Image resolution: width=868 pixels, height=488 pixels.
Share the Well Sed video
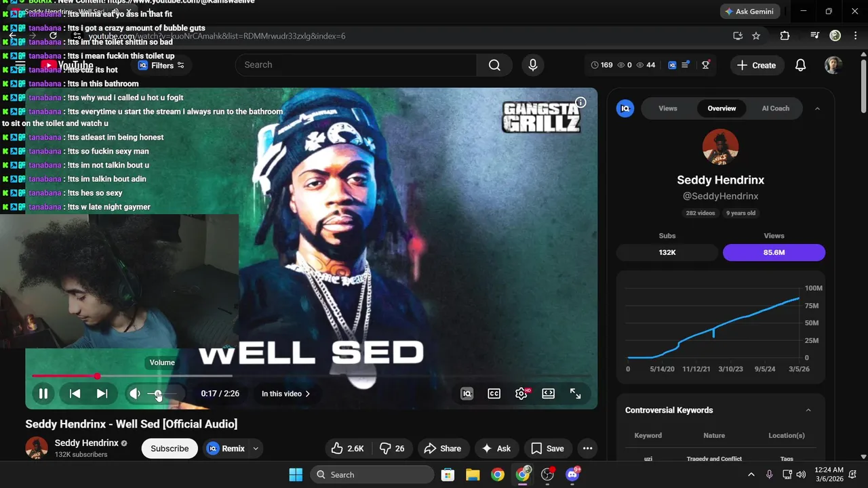click(x=442, y=449)
